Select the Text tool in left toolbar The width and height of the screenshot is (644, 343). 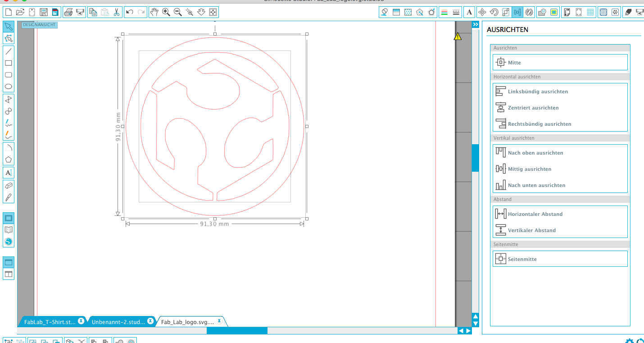(9, 173)
